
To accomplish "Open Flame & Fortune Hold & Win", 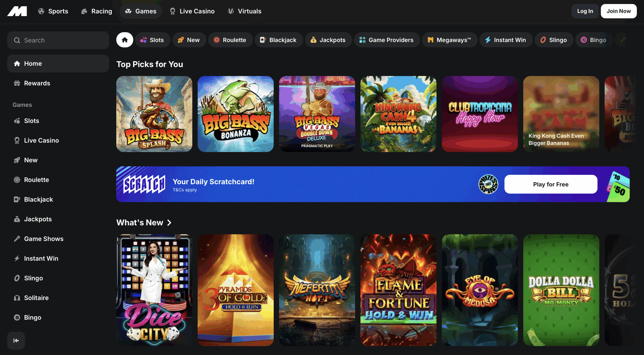I will pos(398,290).
